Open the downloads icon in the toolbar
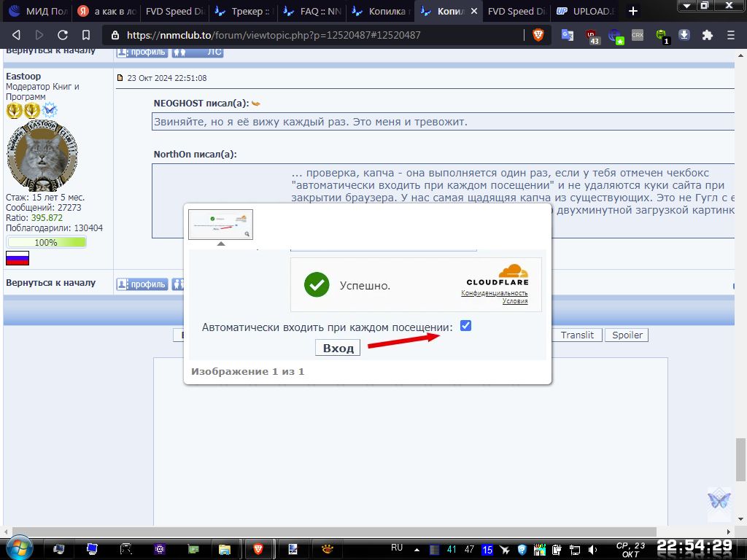The height and width of the screenshot is (560, 747). click(684, 35)
